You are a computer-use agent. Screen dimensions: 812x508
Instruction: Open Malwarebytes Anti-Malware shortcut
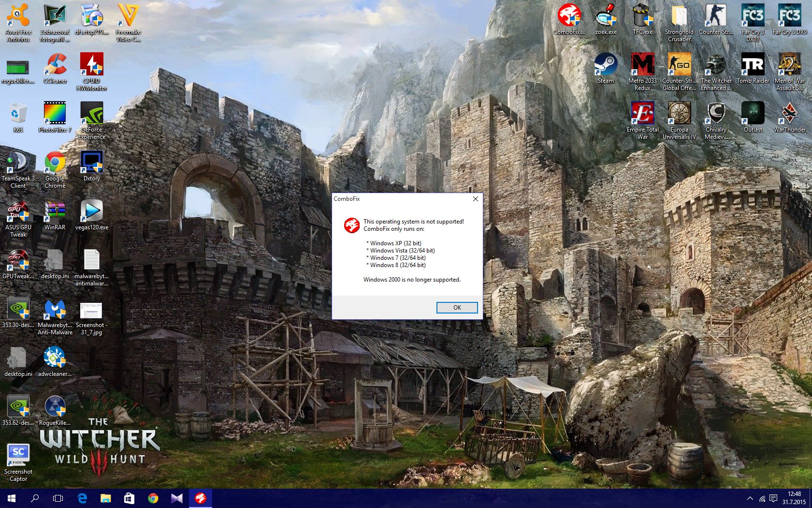tap(55, 316)
